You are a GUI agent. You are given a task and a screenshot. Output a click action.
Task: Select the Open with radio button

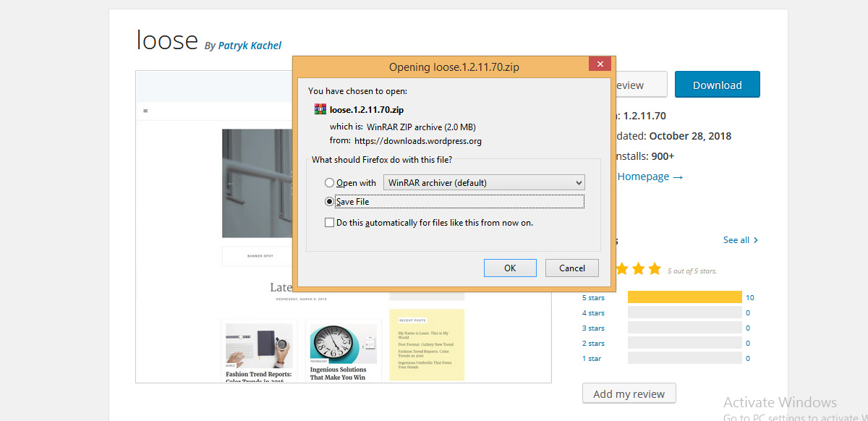(330, 183)
